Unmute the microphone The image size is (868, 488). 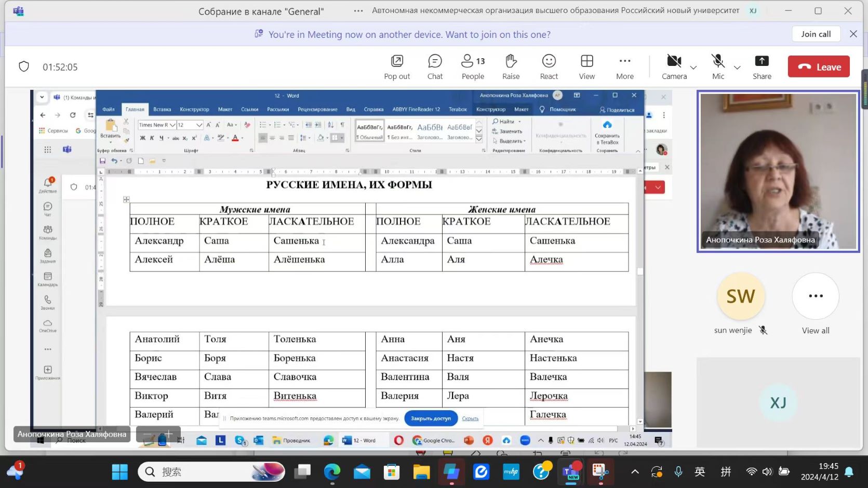(718, 67)
